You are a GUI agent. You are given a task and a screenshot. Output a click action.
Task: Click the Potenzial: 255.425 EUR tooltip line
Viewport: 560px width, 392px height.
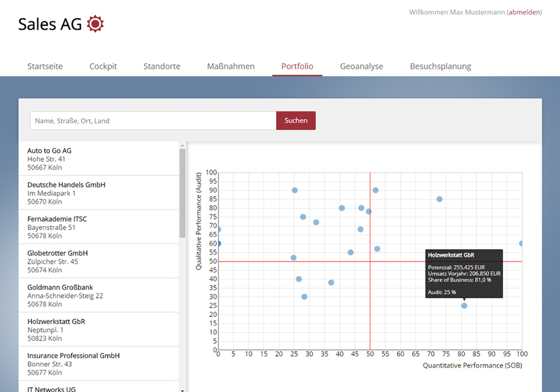click(x=456, y=268)
